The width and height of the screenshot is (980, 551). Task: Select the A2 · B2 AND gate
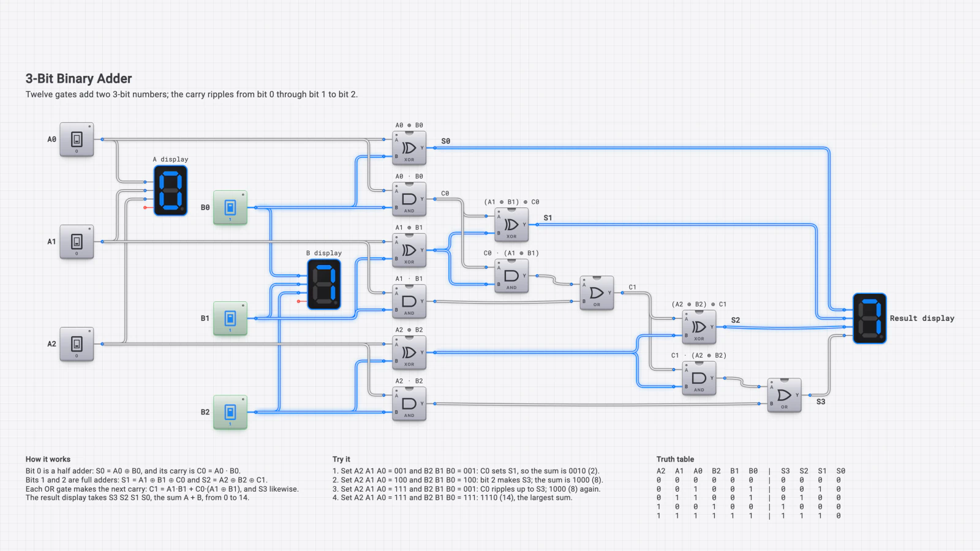point(409,403)
